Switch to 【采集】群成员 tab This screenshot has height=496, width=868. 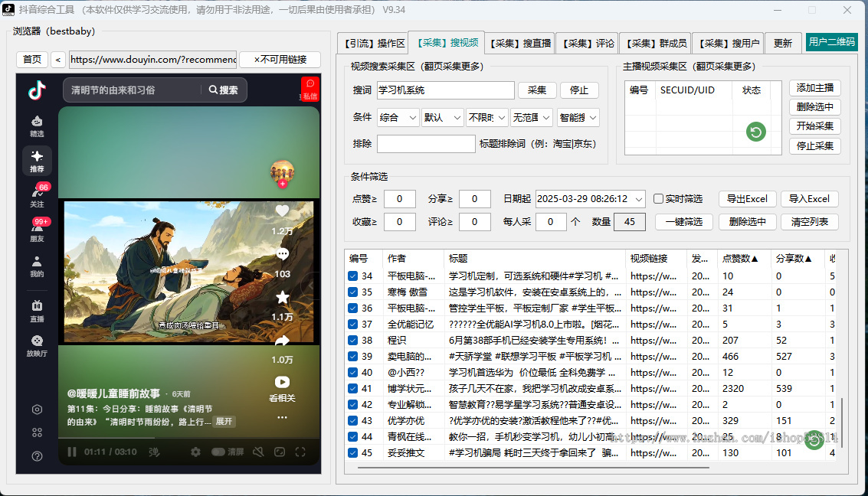point(656,44)
